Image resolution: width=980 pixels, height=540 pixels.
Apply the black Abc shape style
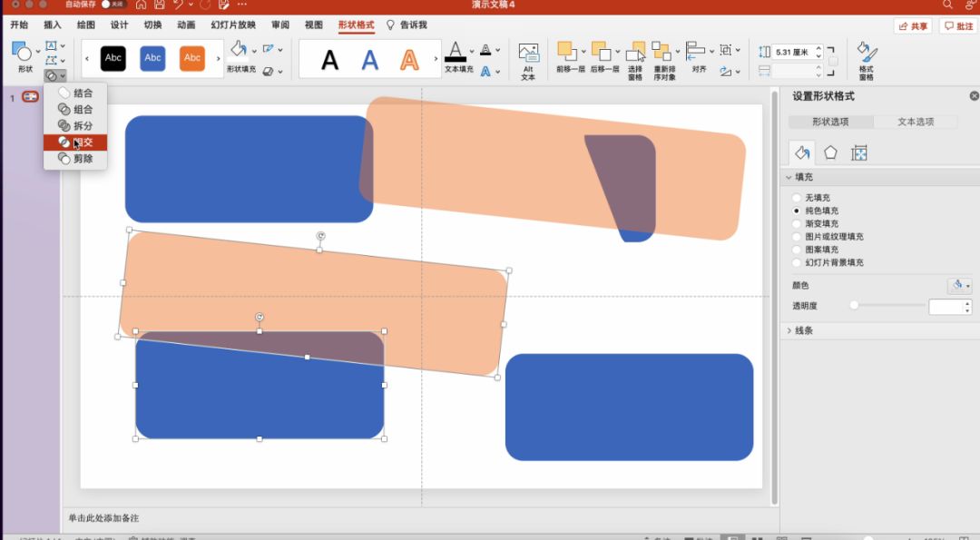click(x=113, y=58)
